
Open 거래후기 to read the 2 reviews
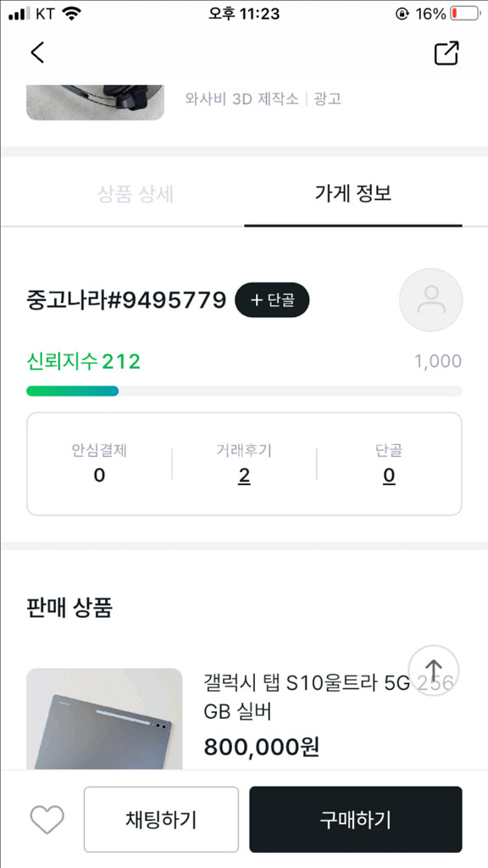tap(244, 476)
